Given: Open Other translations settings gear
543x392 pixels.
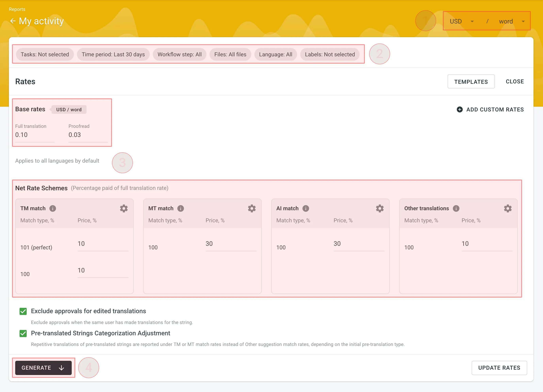Looking at the screenshot, I should (508, 208).
